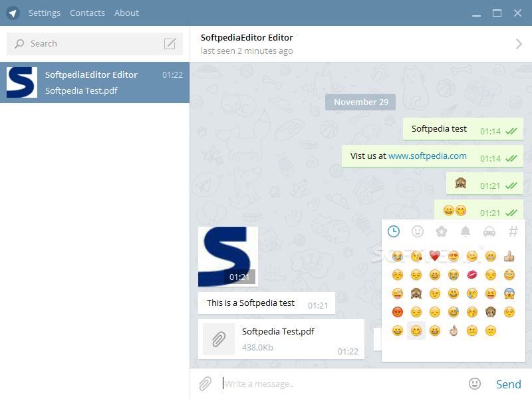Pick the highlighted yum face in emoji panel
The image size is (532, 399).
(416, 331)
